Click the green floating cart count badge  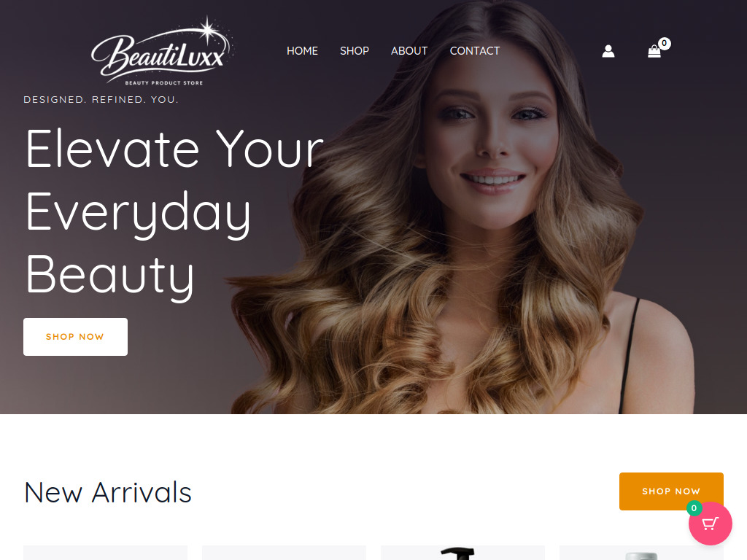(x=694, y=508)
